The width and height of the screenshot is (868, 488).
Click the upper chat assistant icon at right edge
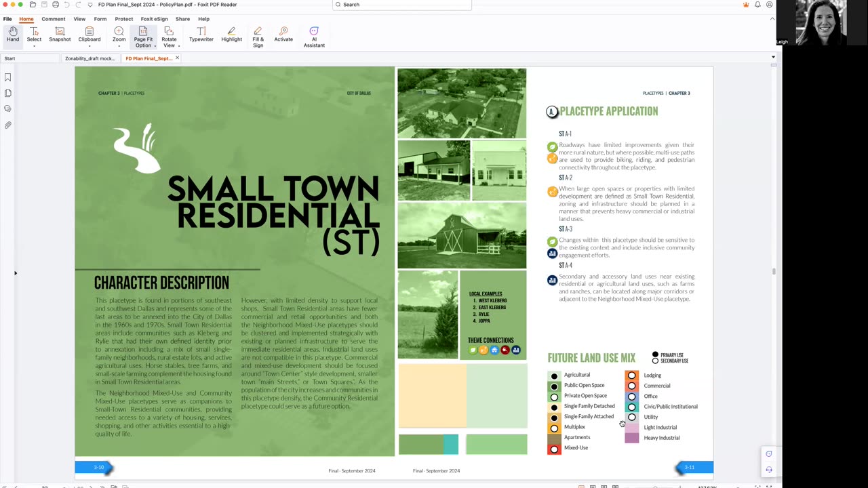tap(768, 454)
